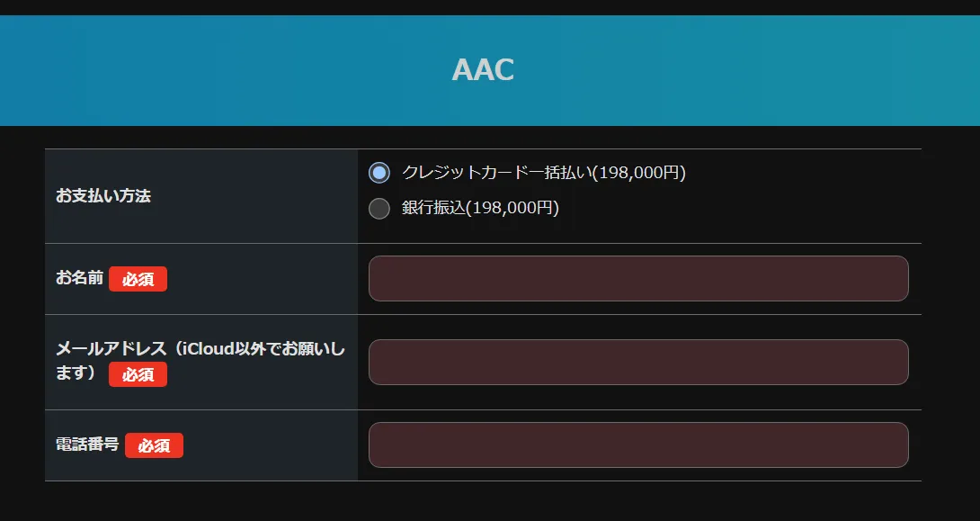Click into the メールアドレス input field
The height and width of the screenshot is (521, 980).
tap(638, 362)
